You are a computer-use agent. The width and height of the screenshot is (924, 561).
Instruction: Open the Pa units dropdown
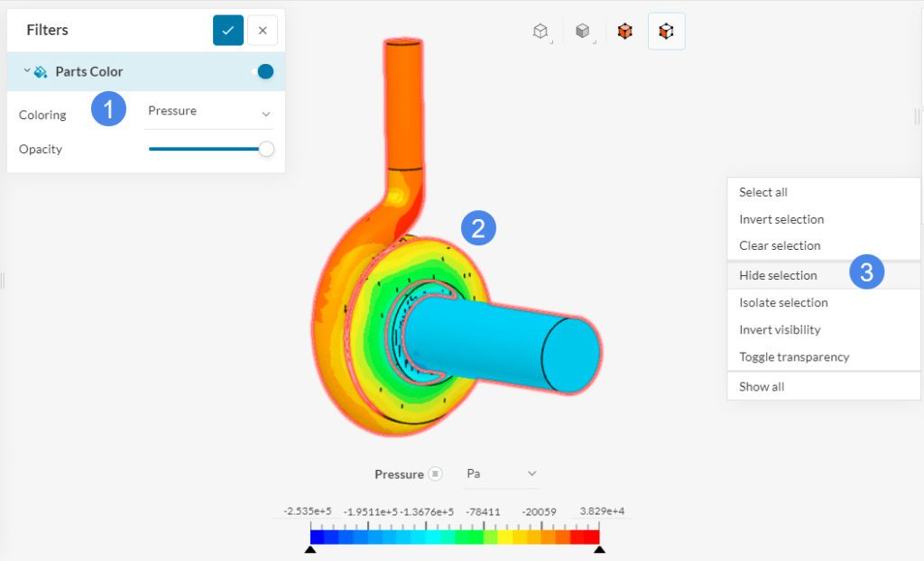click(502, 473)
